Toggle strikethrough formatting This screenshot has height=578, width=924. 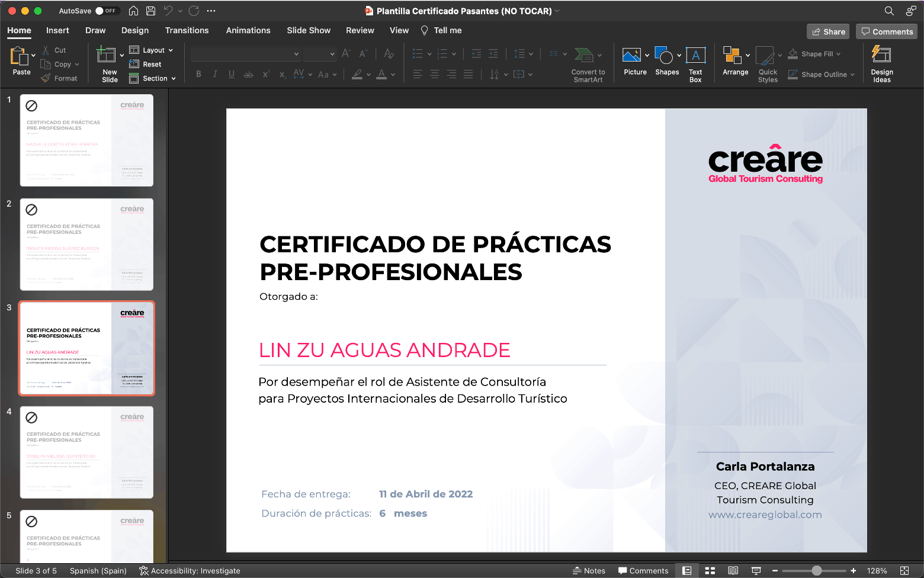249,74
